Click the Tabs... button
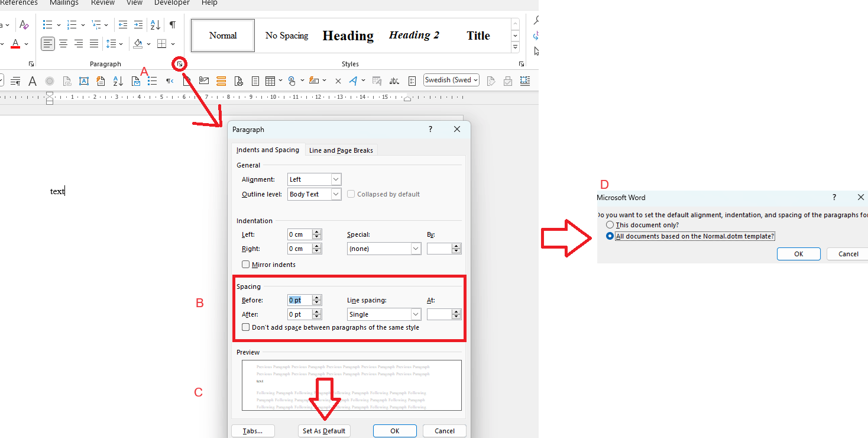This screenshot has width=868, height=438. point(252,431)
